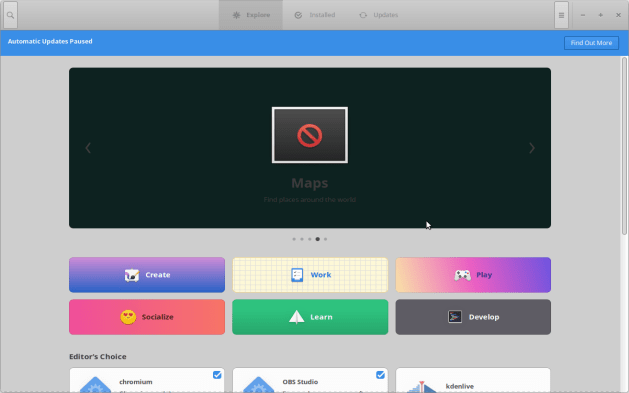Viewport: 629px width, 393px height.
Task: Click the Develop terminal icon
Action: [455, 317]
